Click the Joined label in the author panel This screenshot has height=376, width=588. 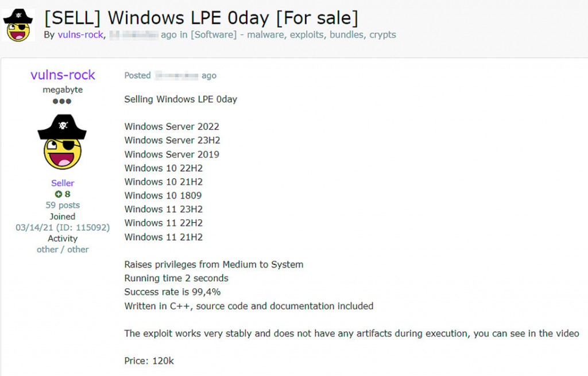63,216
